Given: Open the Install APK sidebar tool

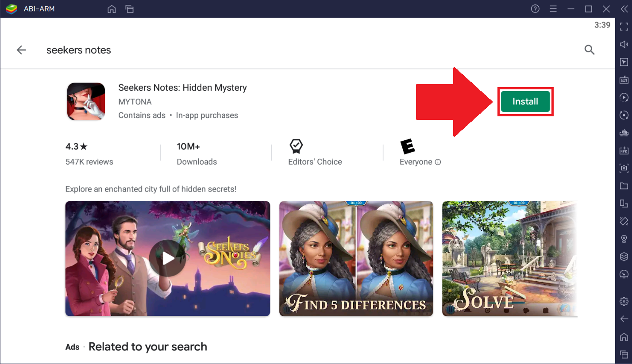Looking at the screenshot, I should [x=624, y=150].
